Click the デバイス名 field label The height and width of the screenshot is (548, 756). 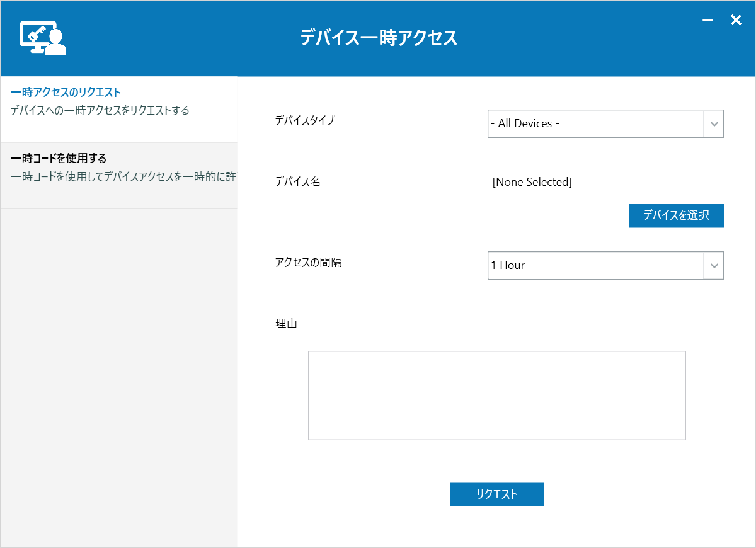[298, 182]
